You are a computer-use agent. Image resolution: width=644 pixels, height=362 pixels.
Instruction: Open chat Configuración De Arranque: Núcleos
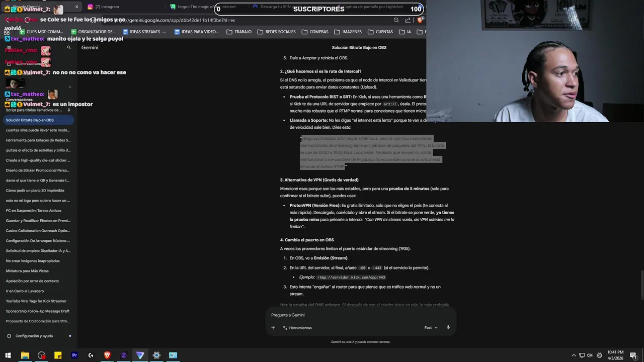[x=38, y=241]
